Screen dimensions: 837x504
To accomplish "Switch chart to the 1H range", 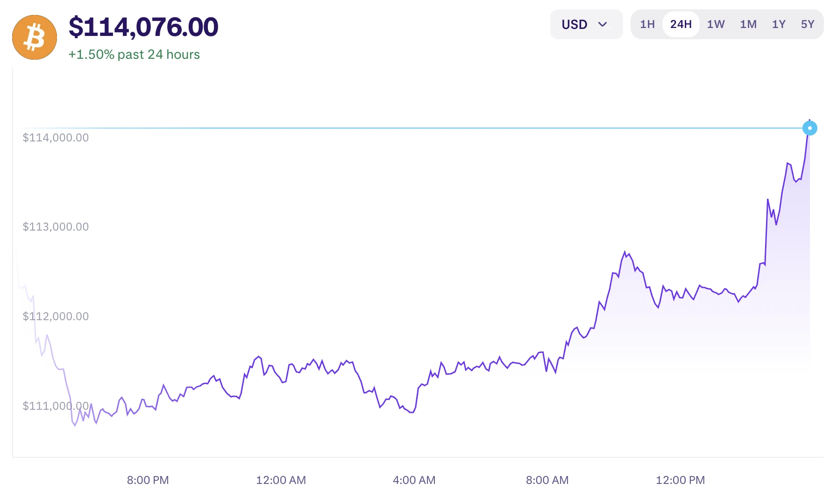I will pos(647,24).
